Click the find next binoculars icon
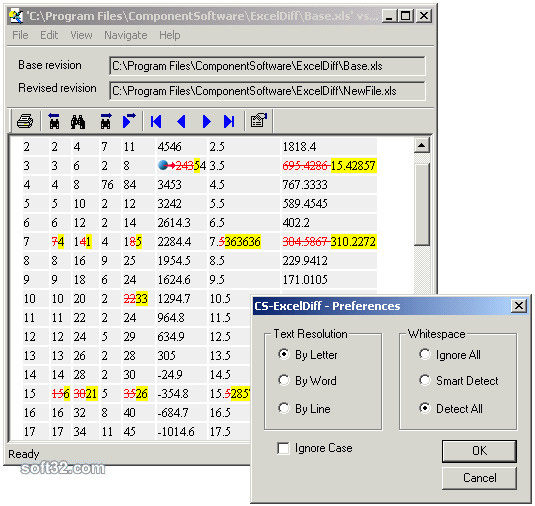The image size is (535, 506). [105, 121]
